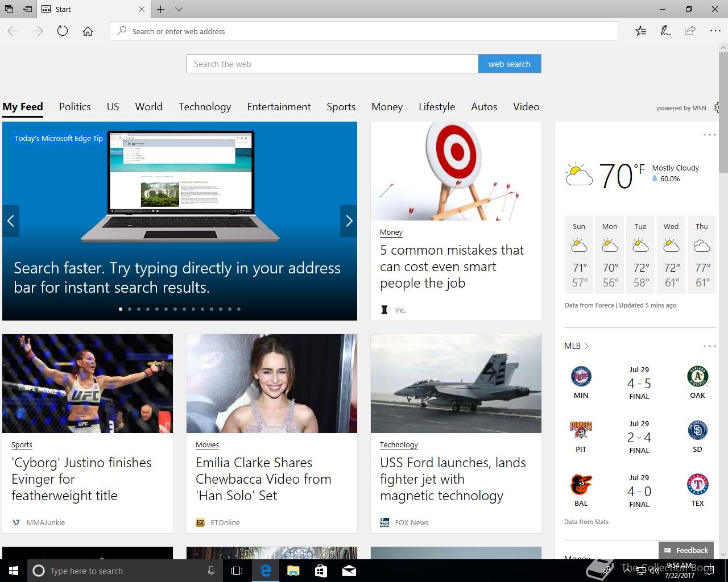Image resolution: width=728 pixels, height=582 pixels.
Task: Click MIN vs OAK game score
Action: click(639, 383)
